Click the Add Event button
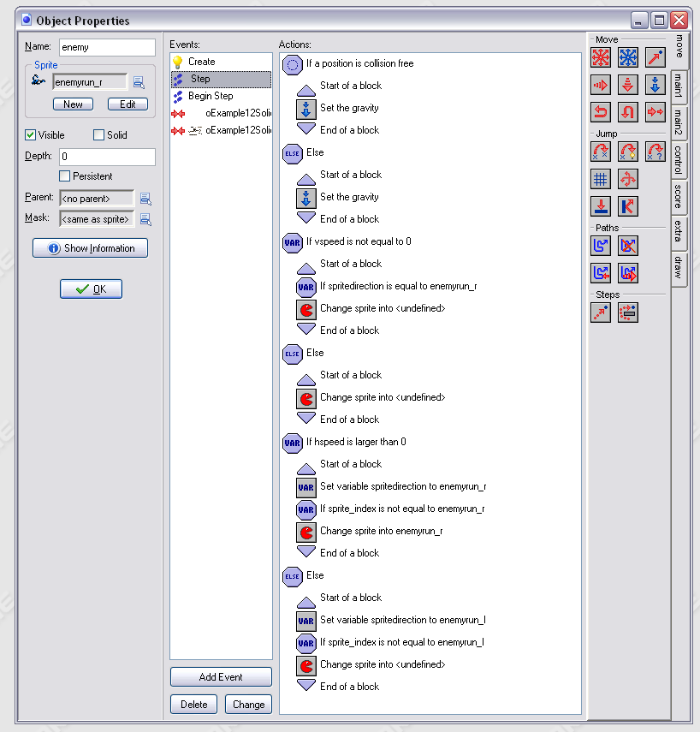700x732 pixels. click(x=221, y=677)
